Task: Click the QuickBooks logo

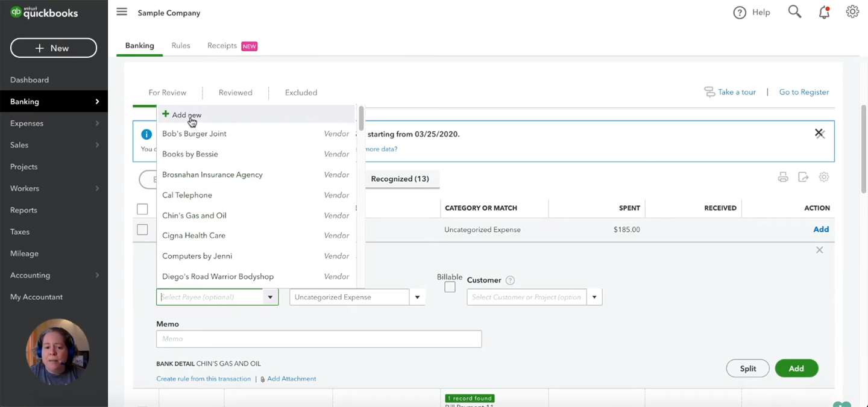Action: 44,12
